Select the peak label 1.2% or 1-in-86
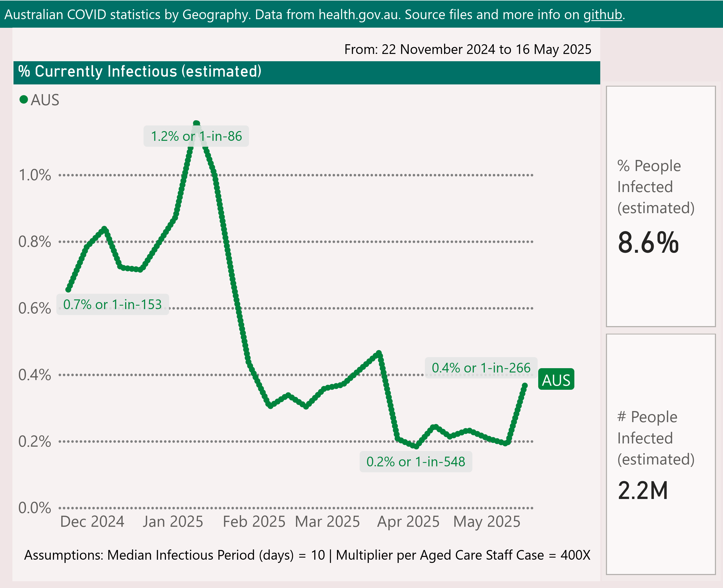The image size is (723, 588). (196, 136)
